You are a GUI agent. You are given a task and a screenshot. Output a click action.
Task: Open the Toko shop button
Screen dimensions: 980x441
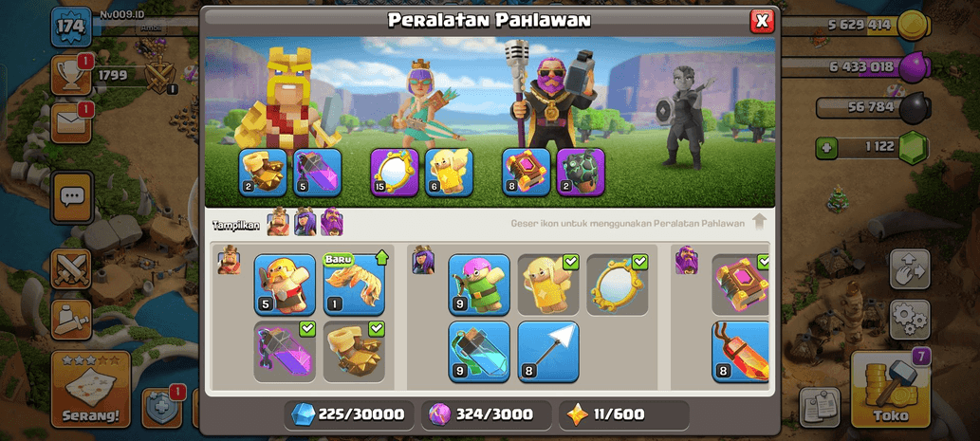pyautogui.click(x=891, y=389)
